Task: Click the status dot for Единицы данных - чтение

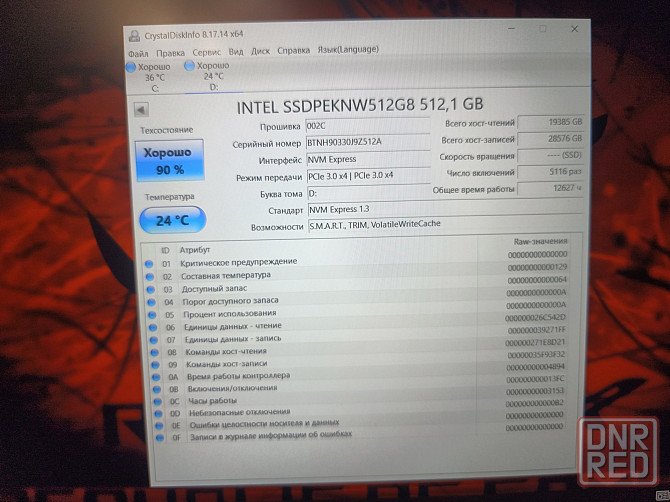Action: coord(153,328)
